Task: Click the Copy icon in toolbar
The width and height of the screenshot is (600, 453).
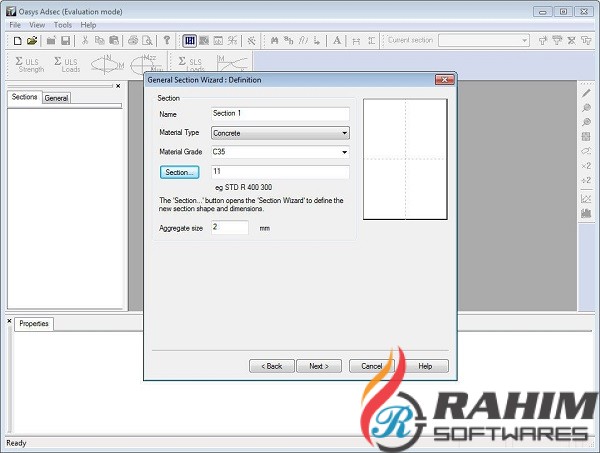Action: (x=99, y=40)
